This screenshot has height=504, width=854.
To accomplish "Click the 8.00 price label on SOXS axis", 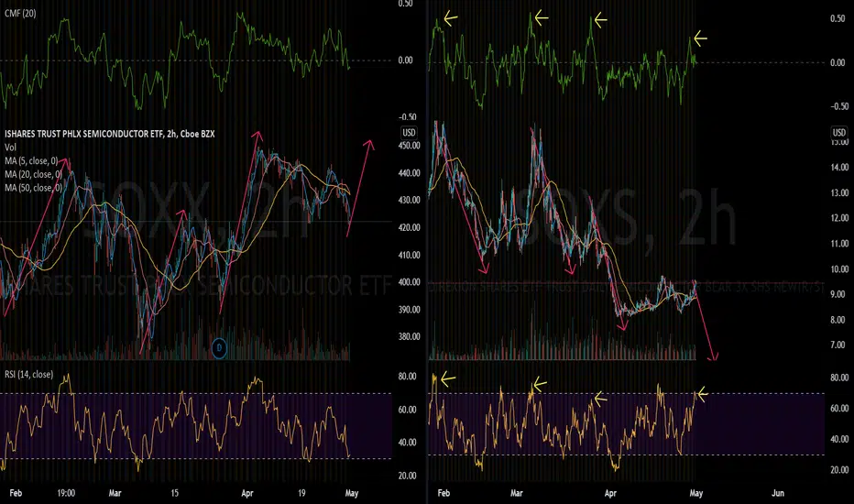I will [838, 319].
